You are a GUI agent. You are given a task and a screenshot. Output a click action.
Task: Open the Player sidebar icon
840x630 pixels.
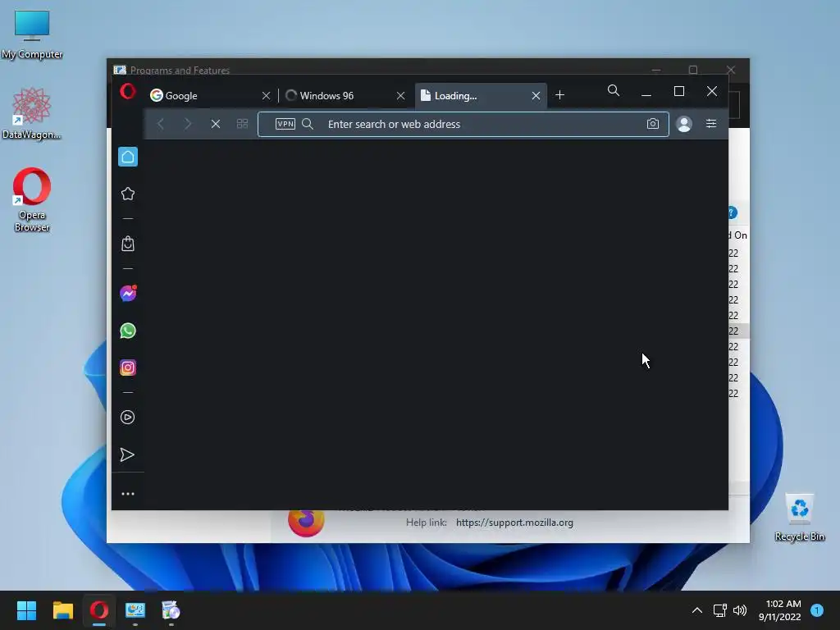coord(127,418)
